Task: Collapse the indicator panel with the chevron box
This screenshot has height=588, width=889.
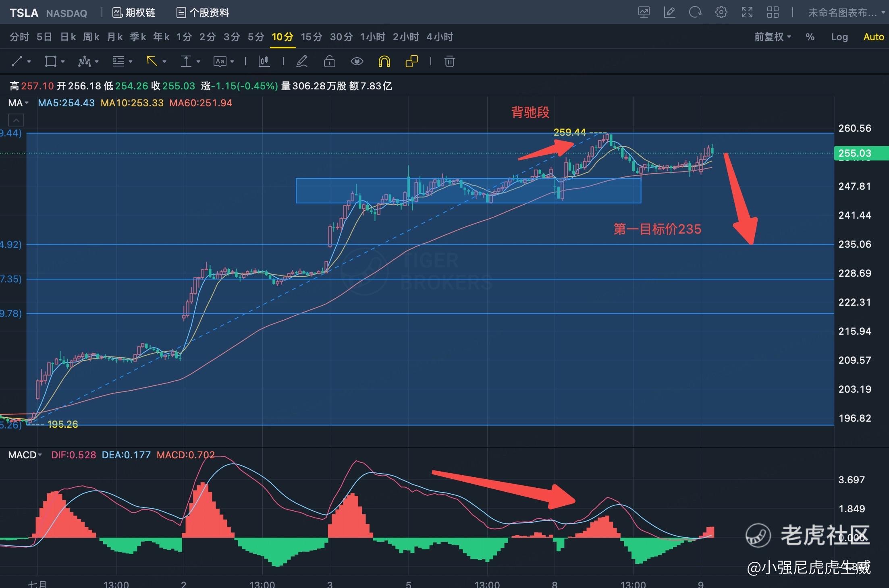Action: 16,120
